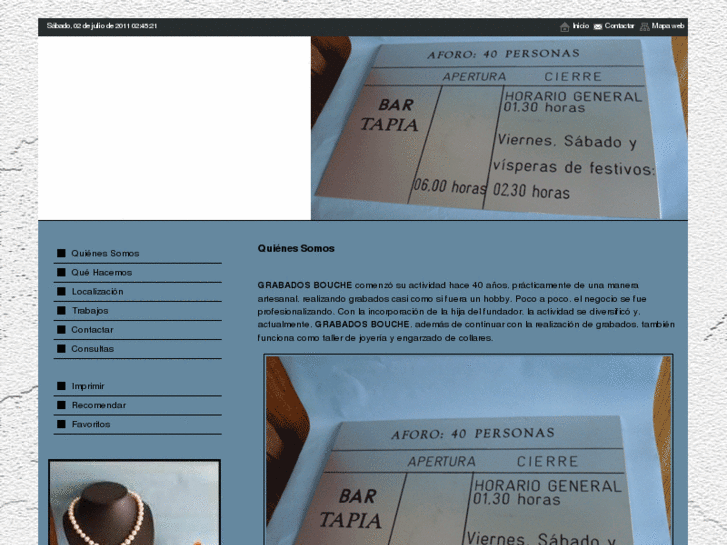Click the Favoritos link
This screenshot has width=727, height=545.
[x=91, y=424]
